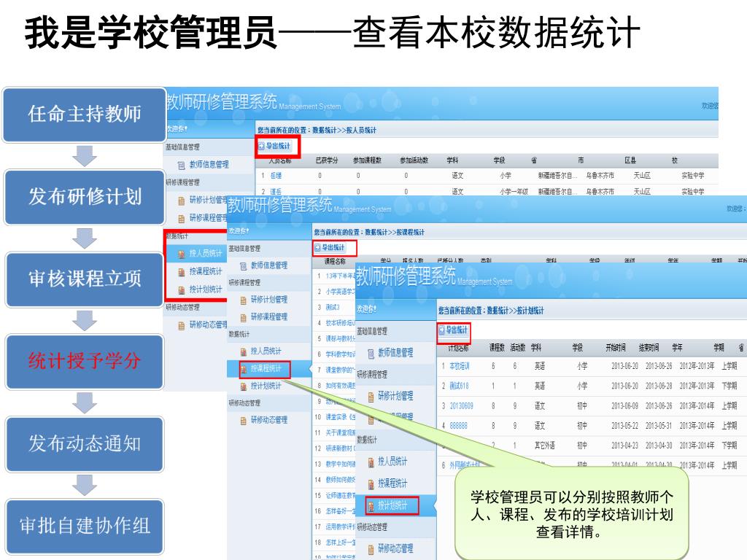Click the 审批自建协作组 step box
Screen dimensions: 747x560
pyautogui.click(x=85, y=526)
